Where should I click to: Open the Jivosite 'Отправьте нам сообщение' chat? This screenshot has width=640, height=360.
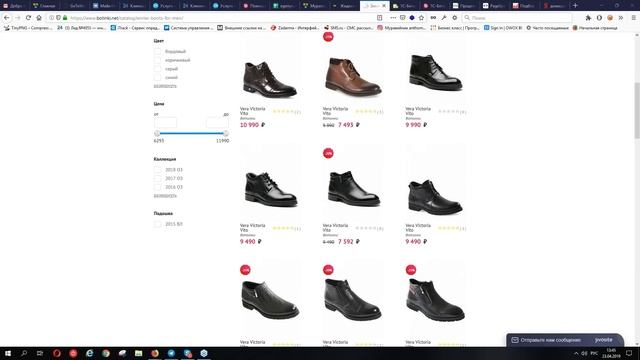(x=565, y=340)
